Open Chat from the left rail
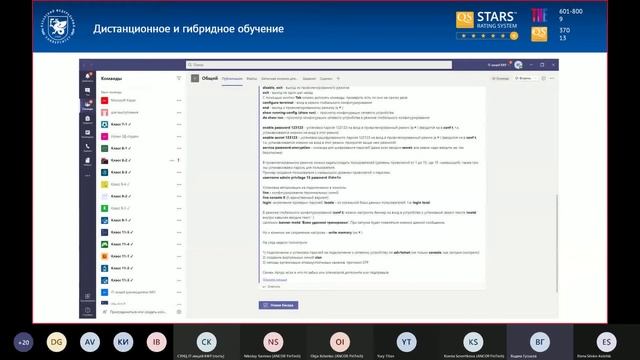Image resolution: width=640 pixels, height=360 pixels. pos(87,91)
